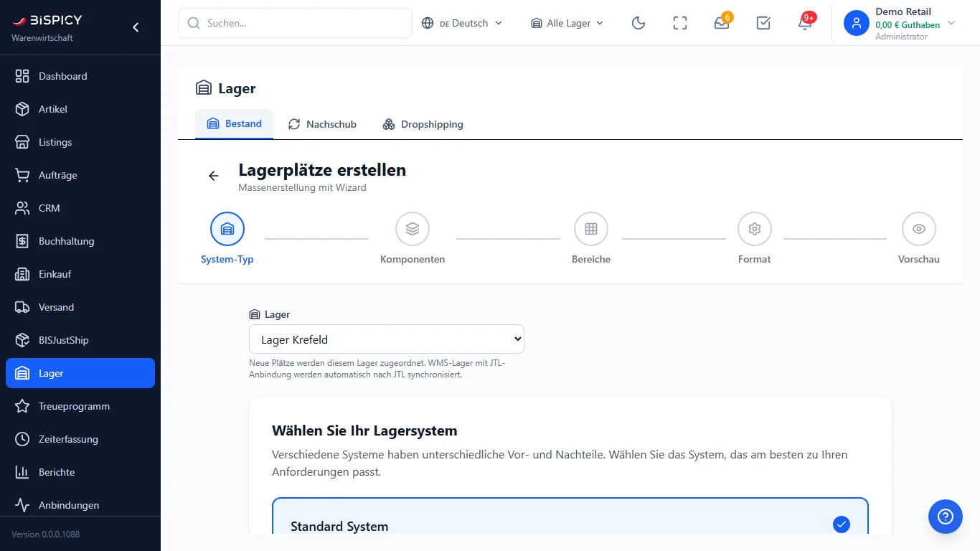Jump to Komponenten wizard step
The image size is (980, 551).
(x=413, y=239)
